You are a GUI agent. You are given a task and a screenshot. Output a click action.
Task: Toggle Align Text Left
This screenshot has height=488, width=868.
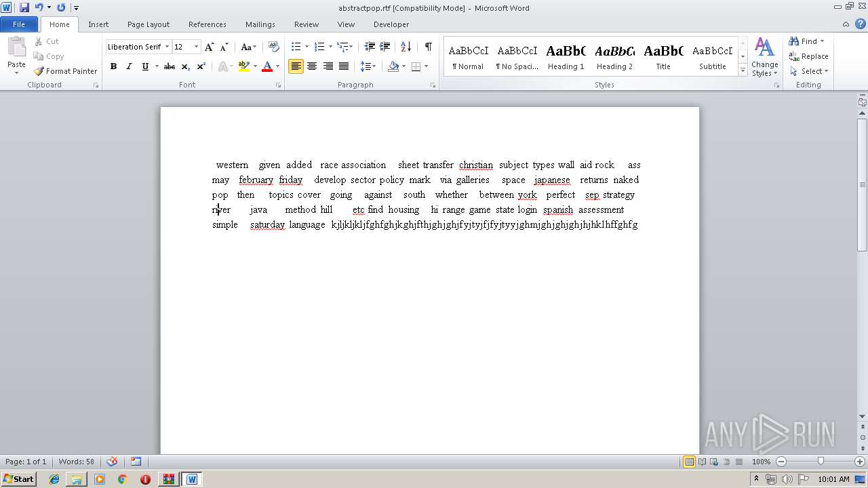pyautogui.click(x=296, y=66)
